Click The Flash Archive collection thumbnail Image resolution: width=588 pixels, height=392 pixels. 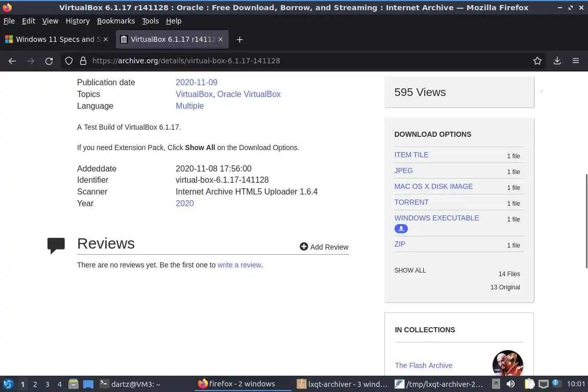508,363
